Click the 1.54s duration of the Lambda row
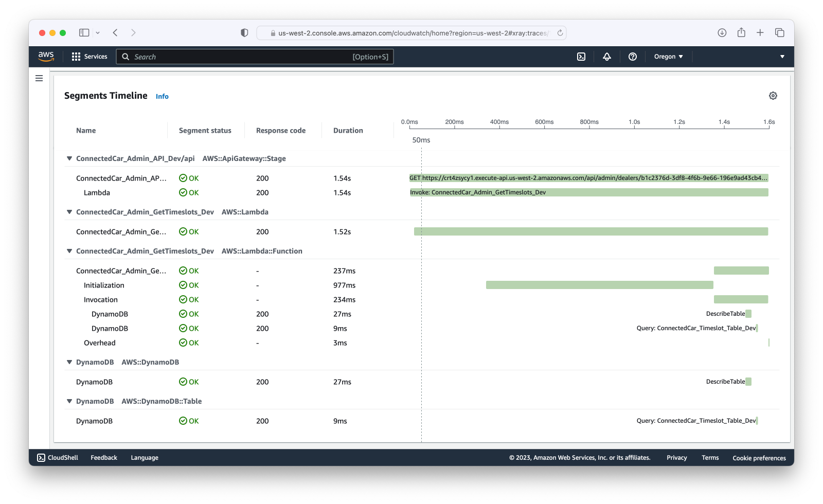823x504 pixels. click(342, 192)
